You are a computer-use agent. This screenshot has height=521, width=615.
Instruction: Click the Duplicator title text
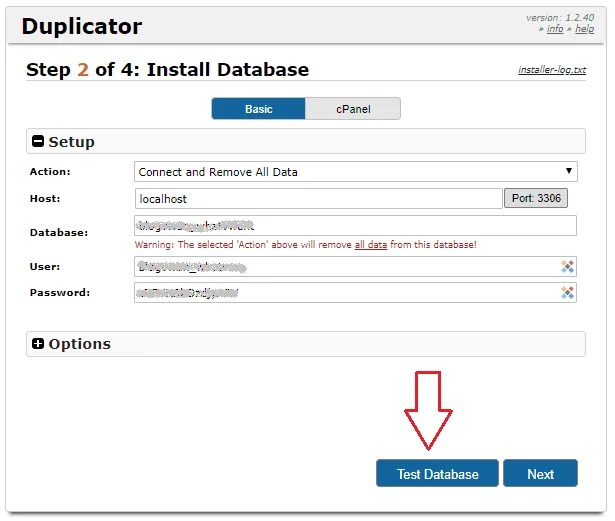click(x=82, y=27)
